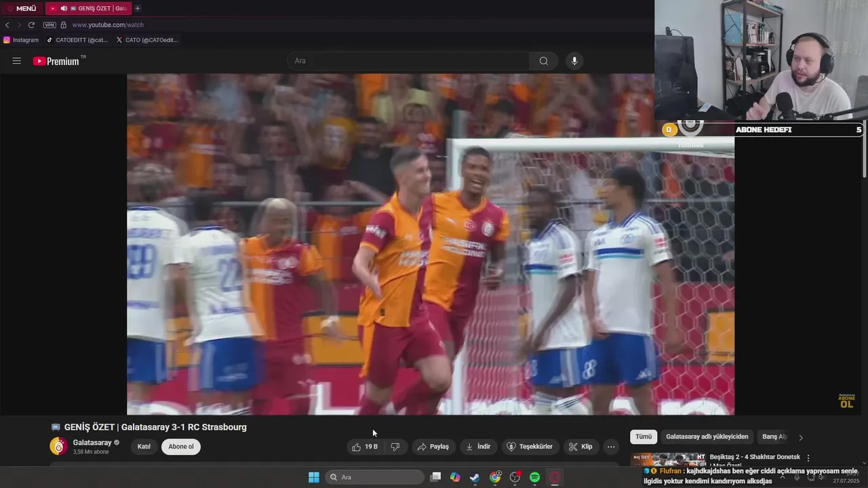Open options for Beşiktaş Shakhtar video

click(x=808, y=458)
